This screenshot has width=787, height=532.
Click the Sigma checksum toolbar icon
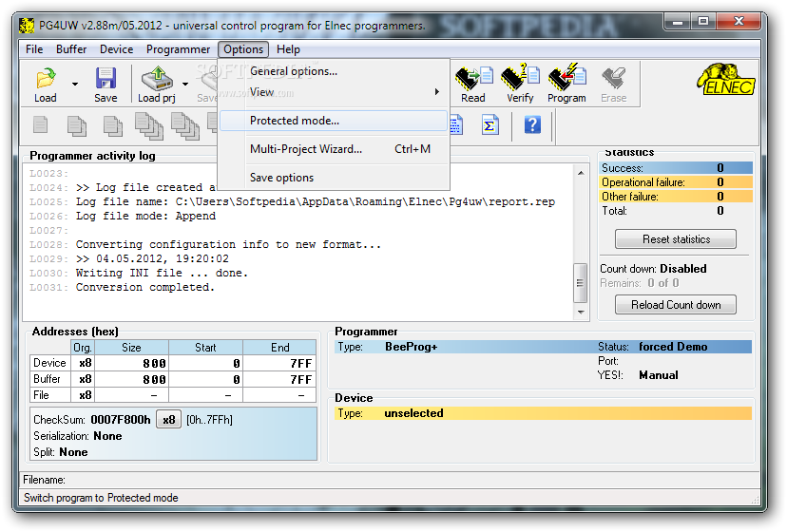click(x=489, y=125)
